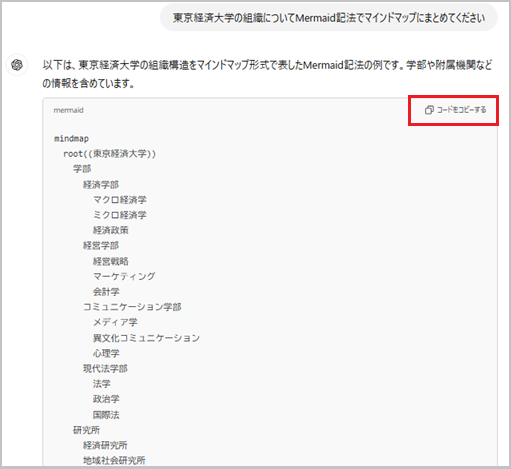Image resolution: width=511 pixels, height=469 pixels.
Task: Click the '経営学部' line
Action: point(101,246)
